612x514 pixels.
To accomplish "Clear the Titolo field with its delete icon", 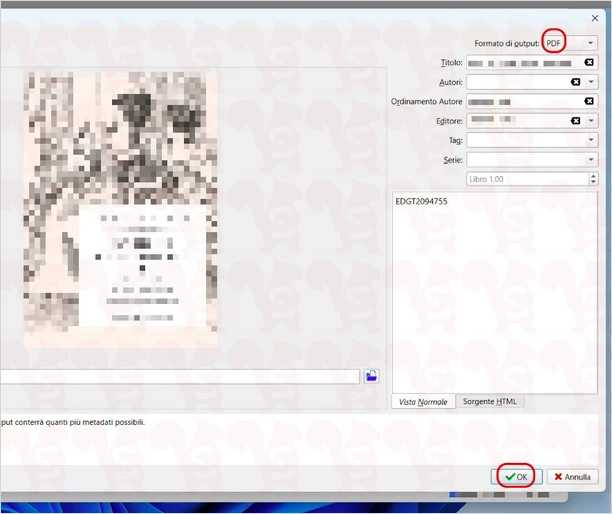I will pos(589,62).
